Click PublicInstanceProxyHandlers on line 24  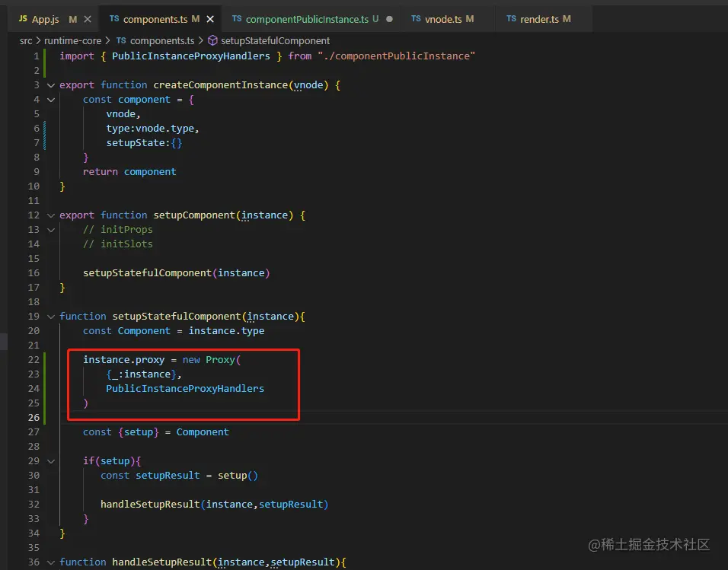coord(185,389)
